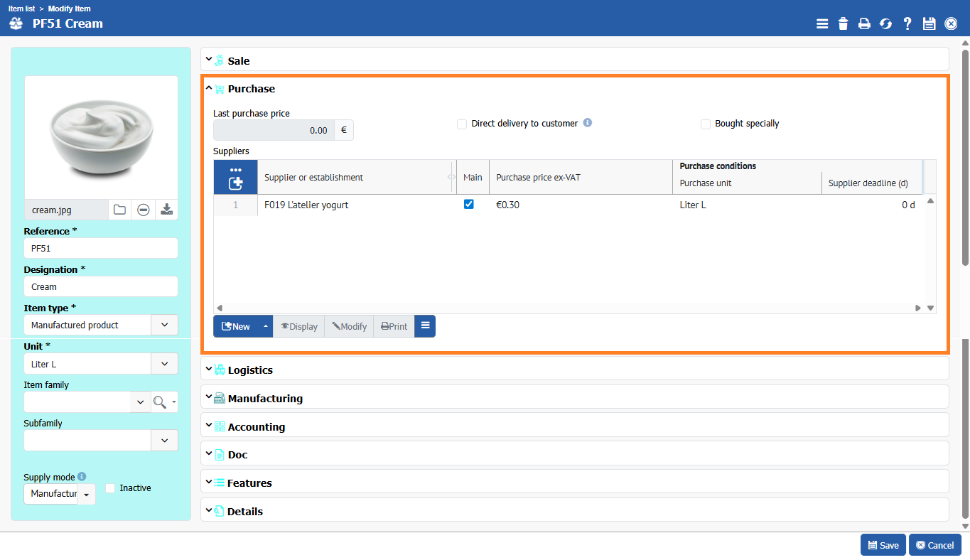
Task: Click the floppy disk save icon in header
Action: (929, 23)
